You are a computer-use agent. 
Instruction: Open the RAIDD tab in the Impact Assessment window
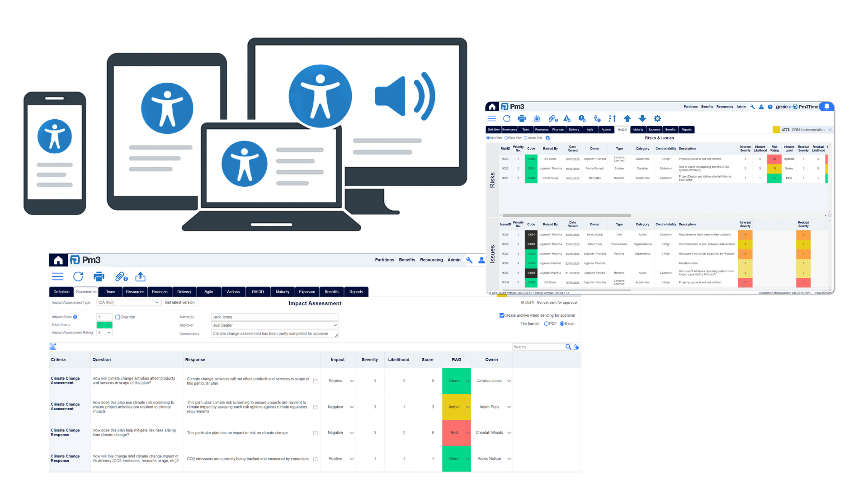pyautogui.click(x=258, y=292)
